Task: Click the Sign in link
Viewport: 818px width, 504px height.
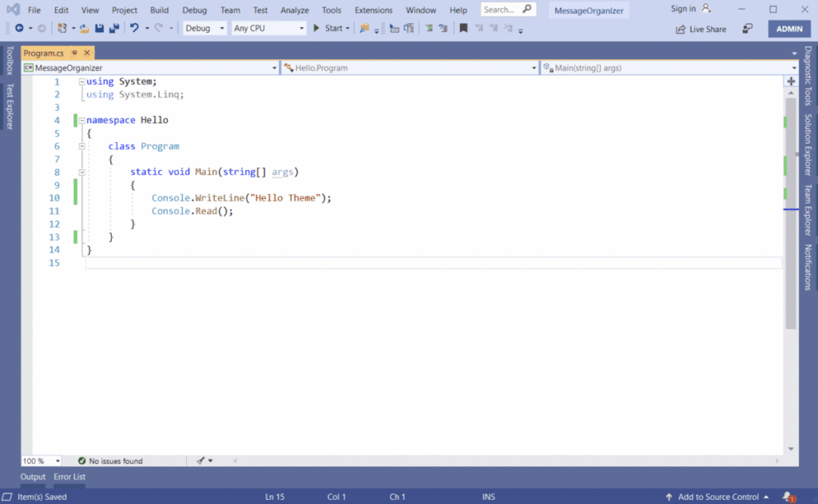Action: [x=685, y=9]
